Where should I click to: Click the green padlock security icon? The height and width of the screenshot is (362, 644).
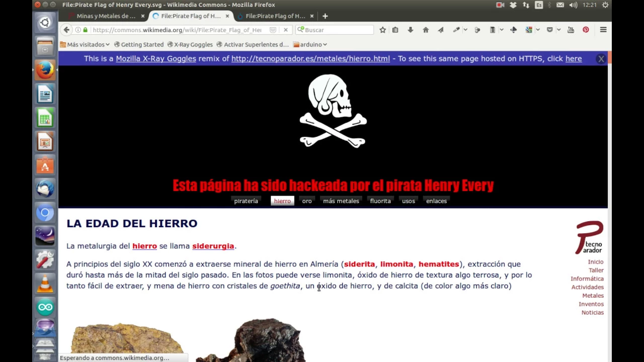85,30
